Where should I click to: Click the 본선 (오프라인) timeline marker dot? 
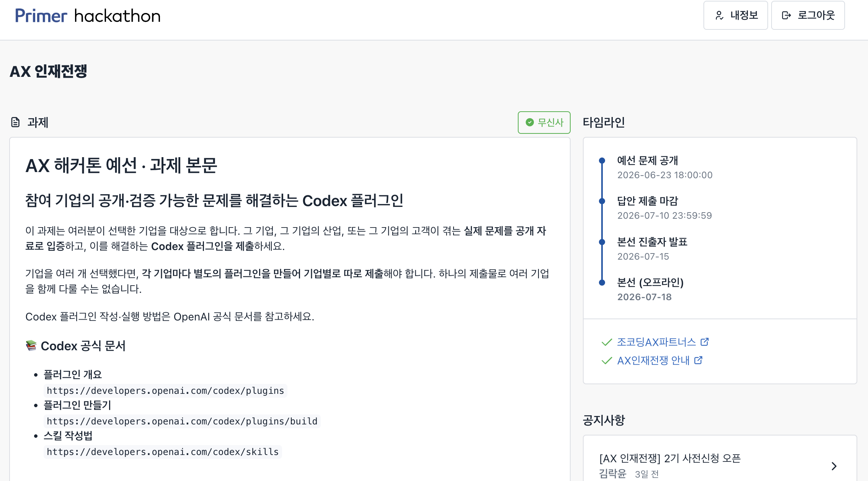pyautogui.click(x=602, y=283)
